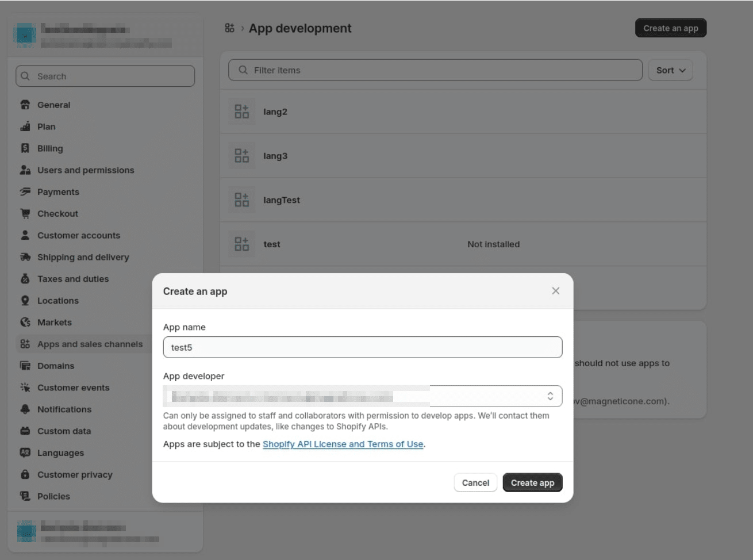
Task: Click the breadcrumb apps icon in header
Action: pyautogui.click(x=229, y=28)
